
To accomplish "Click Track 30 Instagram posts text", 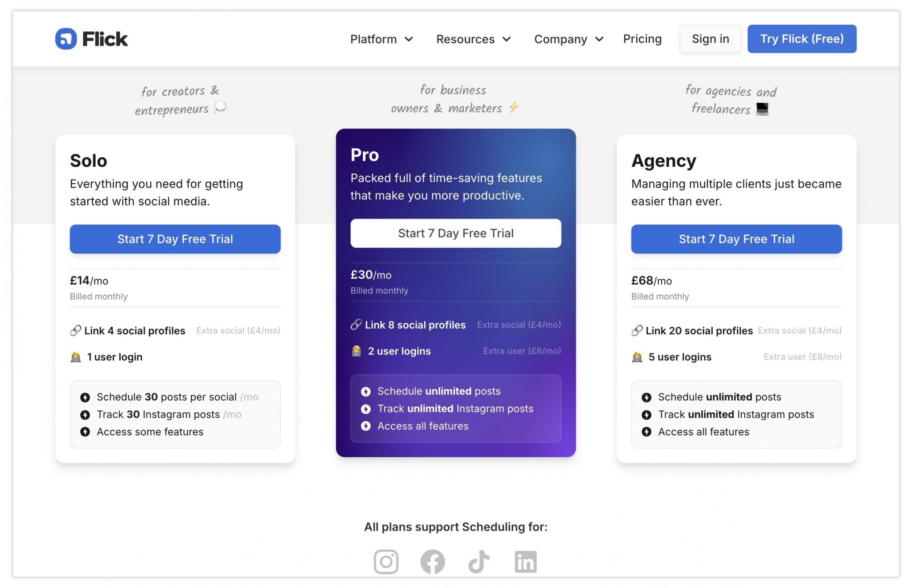I will 158,415.
